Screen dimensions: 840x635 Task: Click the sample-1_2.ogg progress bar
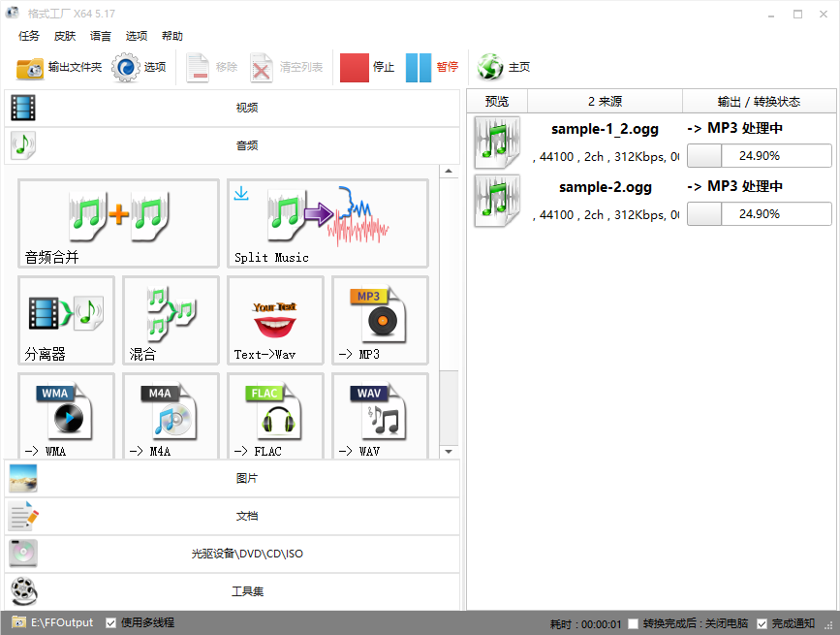[x=759, y=156]
